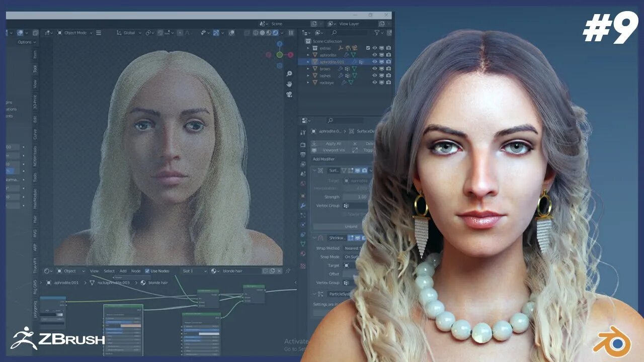Click the blonde hair material name field
Image resolution: width=644 pixels, height=362 pixels.
coord(242,271)
